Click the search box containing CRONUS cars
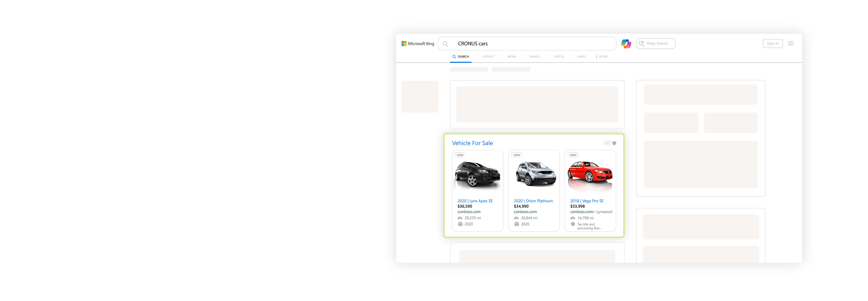 532,44
